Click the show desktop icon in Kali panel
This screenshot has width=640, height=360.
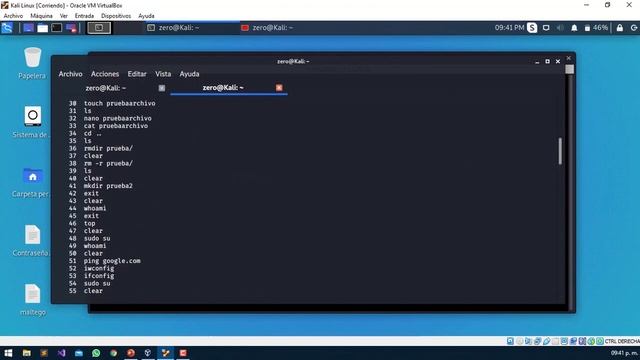(28, 28)
